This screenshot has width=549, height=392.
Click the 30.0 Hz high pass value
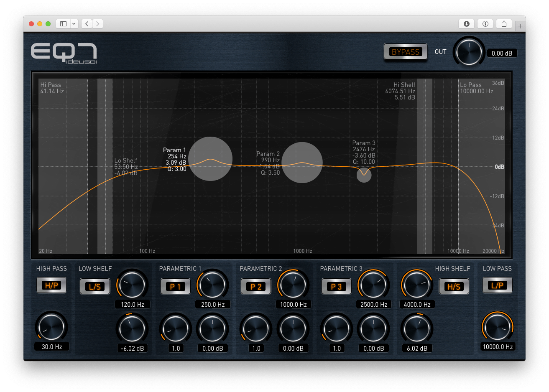point(52,346)
